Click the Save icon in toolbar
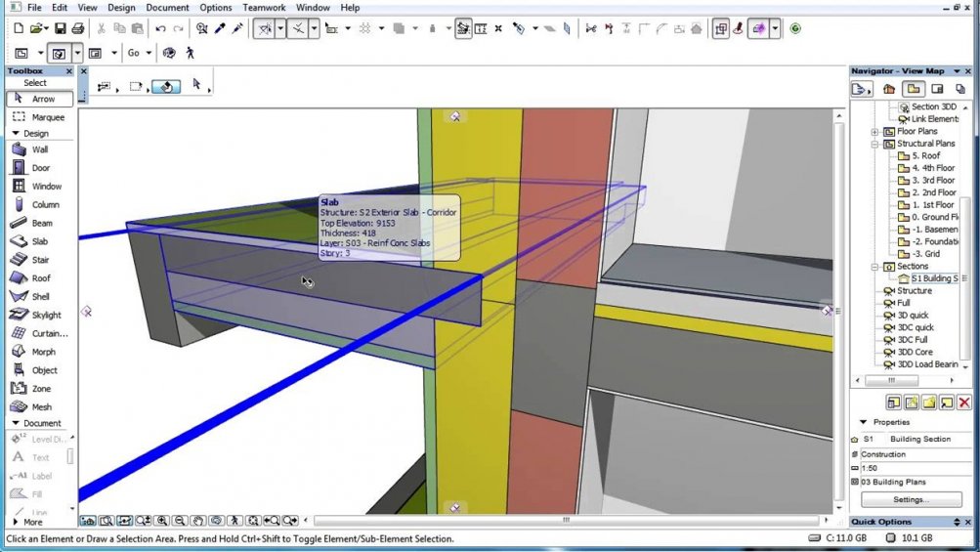 pyautogui.click(x=61, y=29)
